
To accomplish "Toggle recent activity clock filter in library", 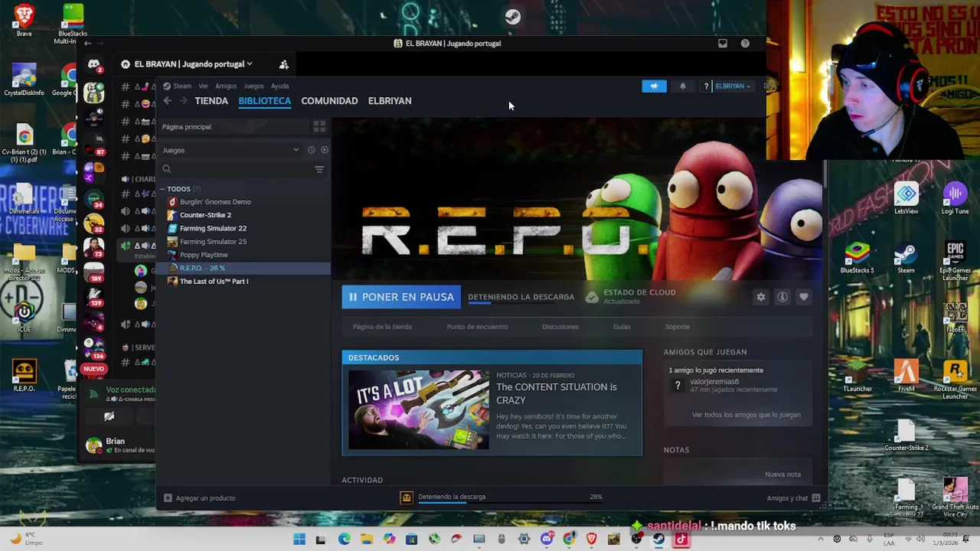I will [311, 150].
